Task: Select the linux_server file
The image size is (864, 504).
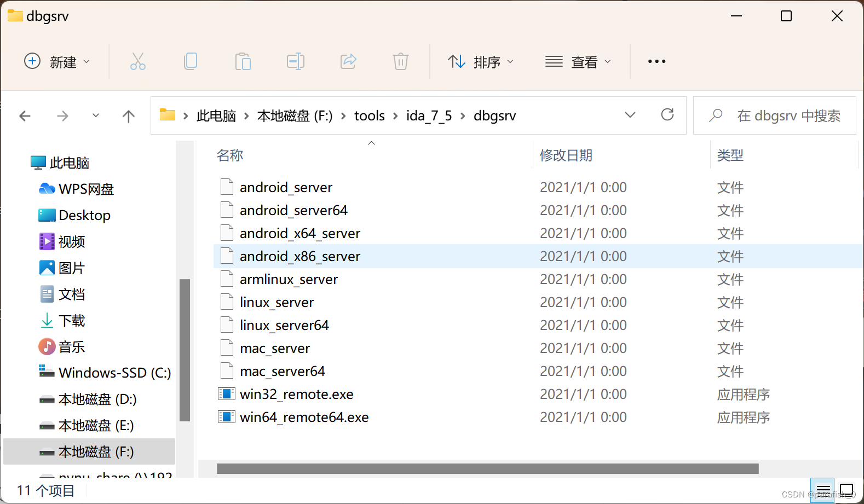Action: (277, 302)
